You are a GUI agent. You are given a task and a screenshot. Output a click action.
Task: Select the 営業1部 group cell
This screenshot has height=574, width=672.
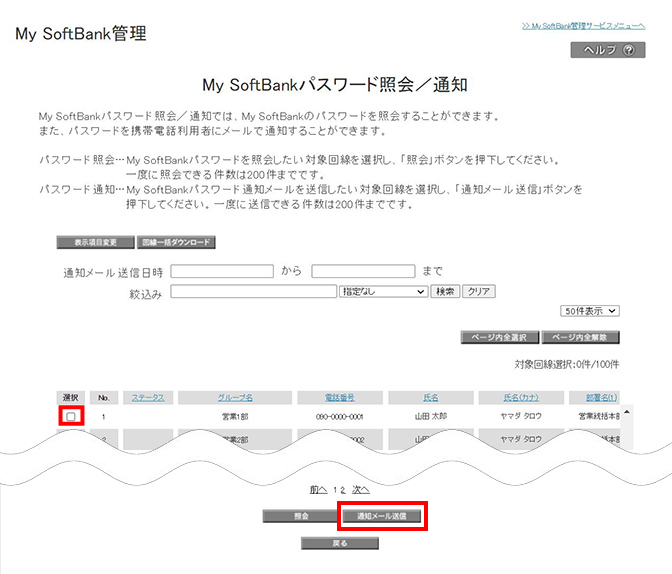coord(235,416)
